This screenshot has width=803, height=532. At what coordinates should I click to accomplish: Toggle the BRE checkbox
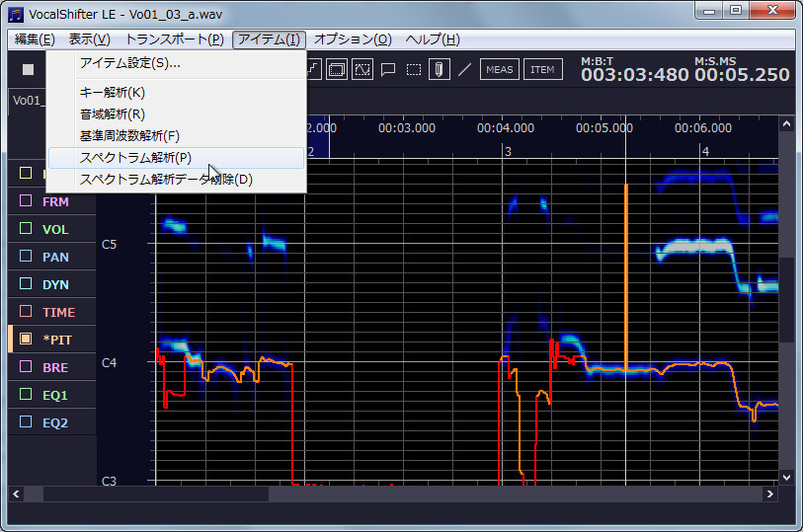pyautogui.click(x=26, y=366)
